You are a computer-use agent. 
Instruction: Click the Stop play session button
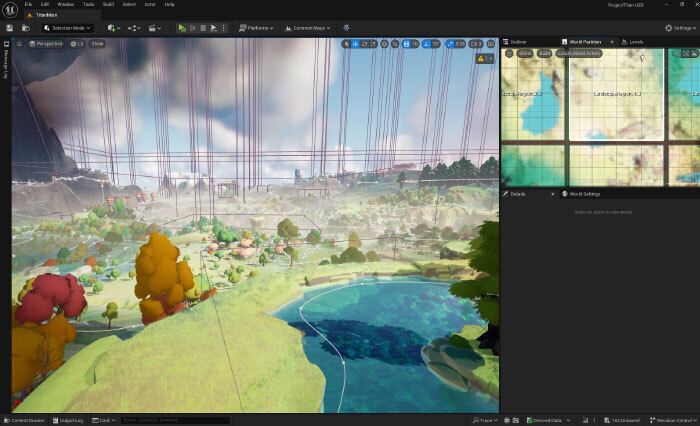tap(203, 28)
